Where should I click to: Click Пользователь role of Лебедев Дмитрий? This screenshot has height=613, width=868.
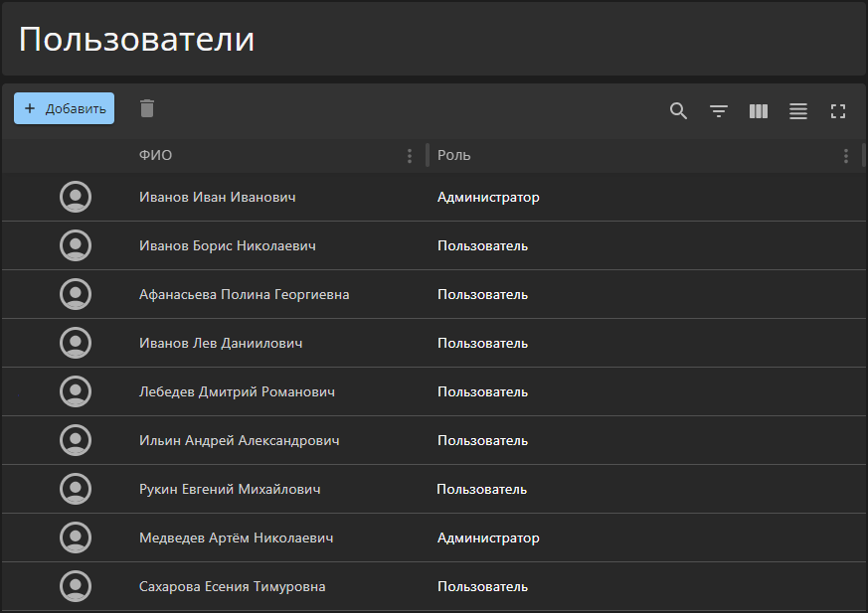pos(482,391)
